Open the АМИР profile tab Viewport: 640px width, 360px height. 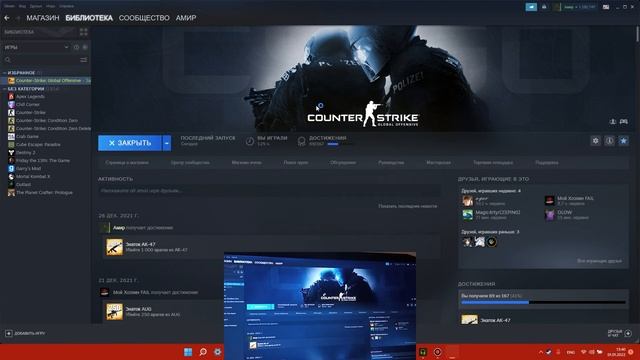(186, 18)
